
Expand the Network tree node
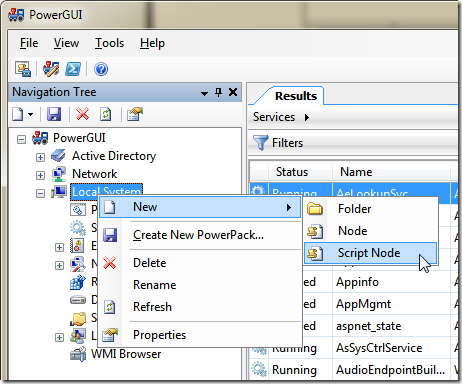40,175
